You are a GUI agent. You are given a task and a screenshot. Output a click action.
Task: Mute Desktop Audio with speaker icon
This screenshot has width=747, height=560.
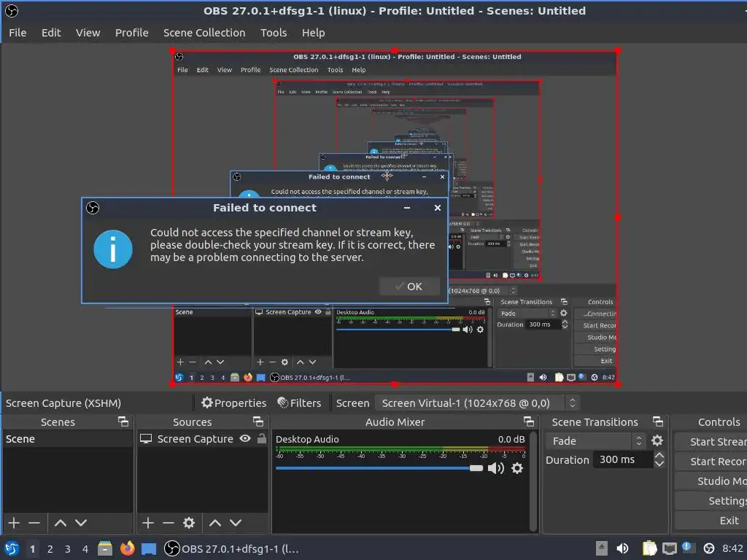496,468
